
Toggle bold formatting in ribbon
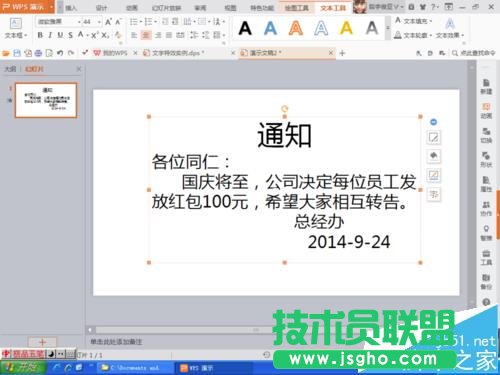tap(40, 35)
